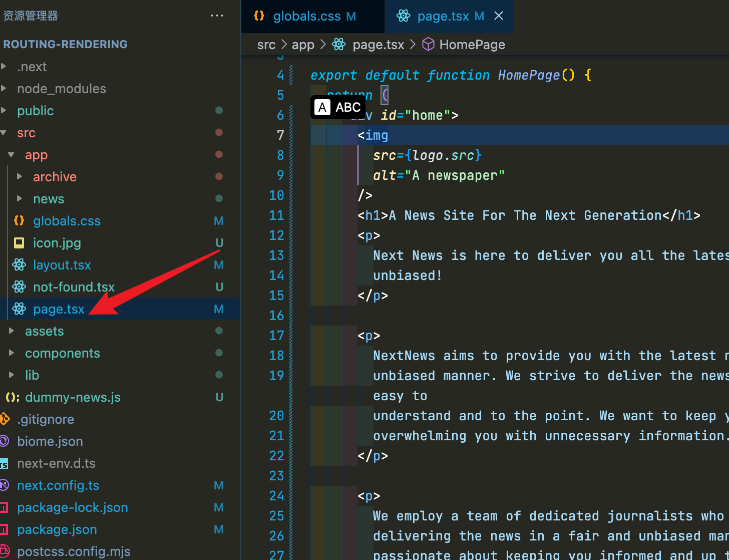Click the U git status badge on icon.jpg
This screenshot has height=560, width=729.
(219, 243)
